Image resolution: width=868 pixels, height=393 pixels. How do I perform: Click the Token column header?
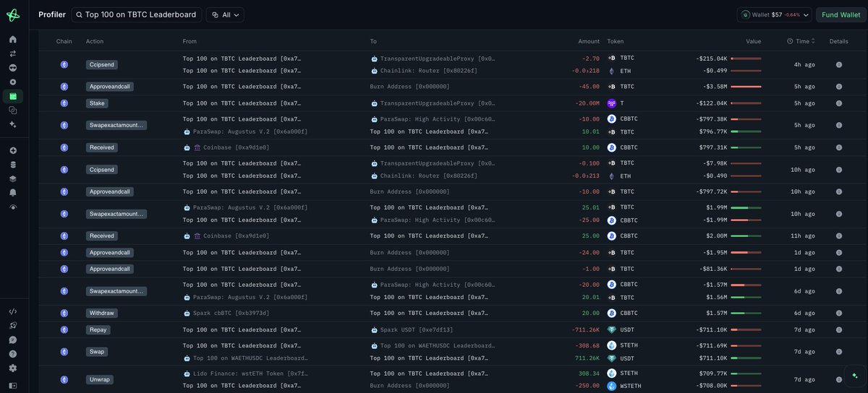point(616,41)
